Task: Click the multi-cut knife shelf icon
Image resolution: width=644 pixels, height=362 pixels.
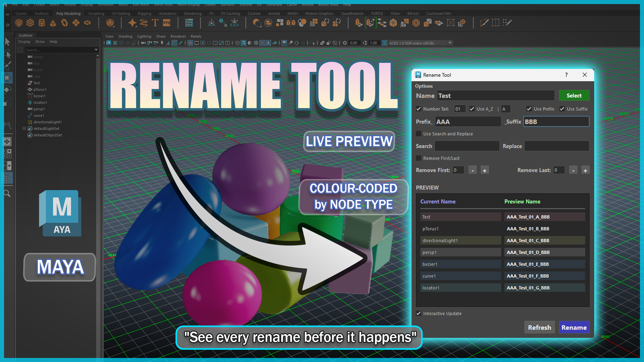Action: pyautogui.click(x=484, y=23)
